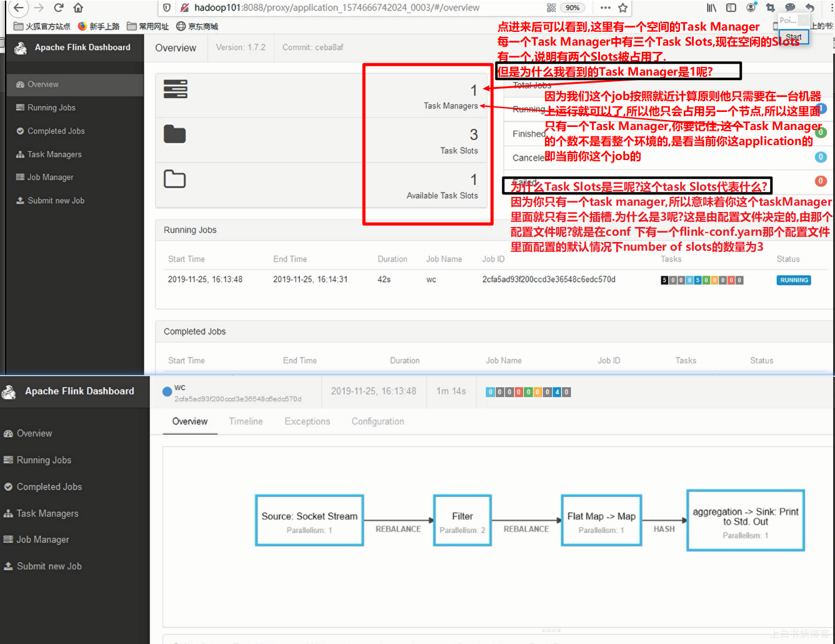The height and width of the screenshot is (644, 835).
Task: Click the Flink squirrel logo in upper dashboard
Action: point(21,48)
